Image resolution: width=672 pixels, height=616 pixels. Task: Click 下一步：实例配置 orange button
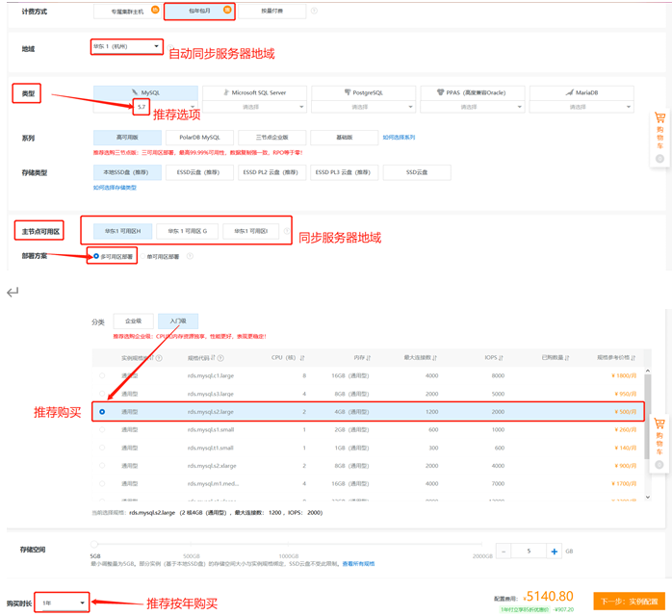[x=629, y=601]
